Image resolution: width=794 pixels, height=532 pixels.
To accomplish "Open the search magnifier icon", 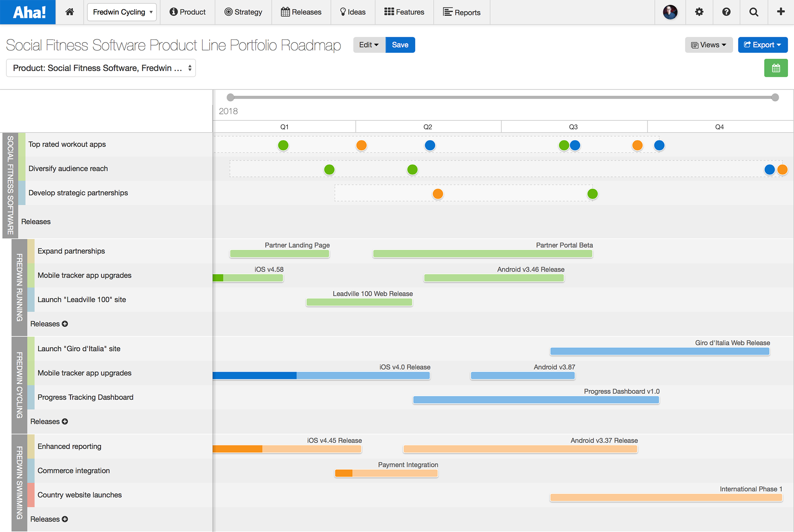I will (754, 12).
